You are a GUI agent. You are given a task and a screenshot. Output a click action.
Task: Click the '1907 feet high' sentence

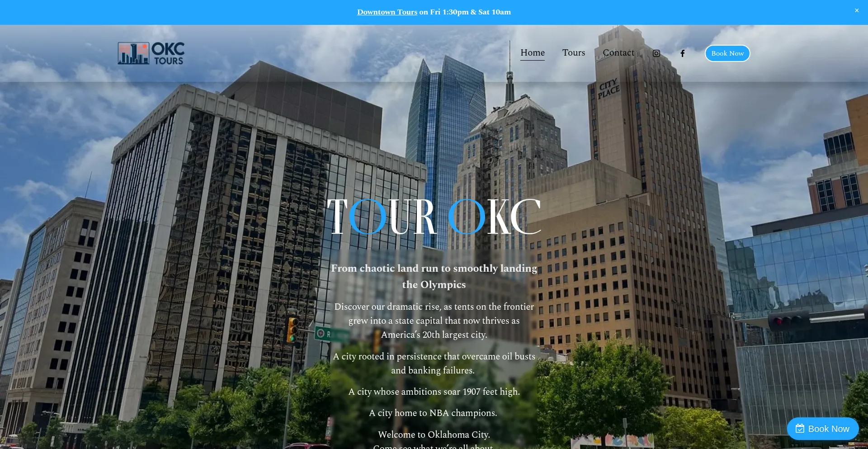tap(434, 392)
